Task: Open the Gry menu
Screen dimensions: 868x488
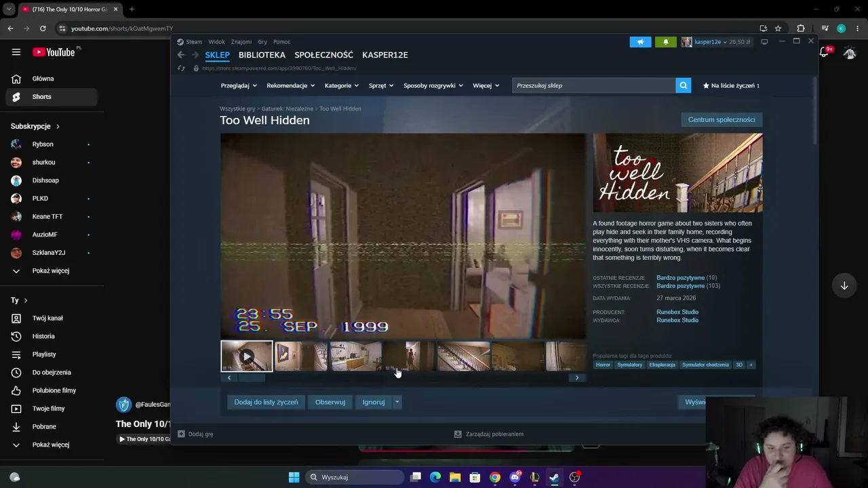Action: coord(262,42)
